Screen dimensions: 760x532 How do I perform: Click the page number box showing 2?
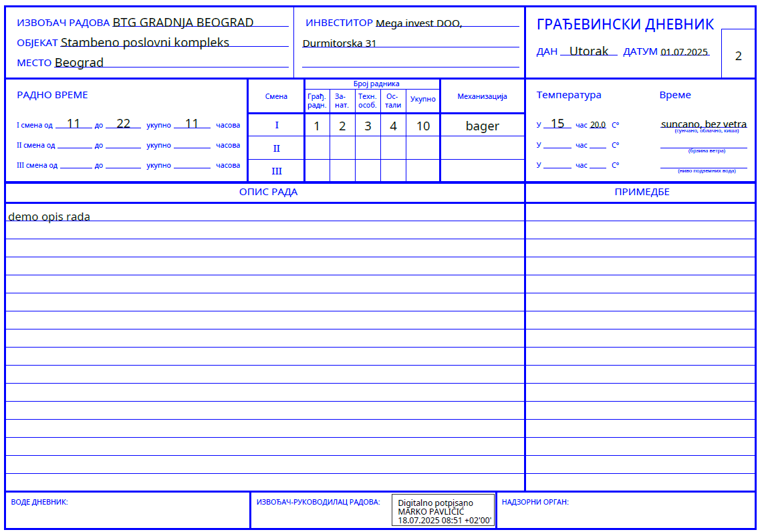tap(738, 55)
